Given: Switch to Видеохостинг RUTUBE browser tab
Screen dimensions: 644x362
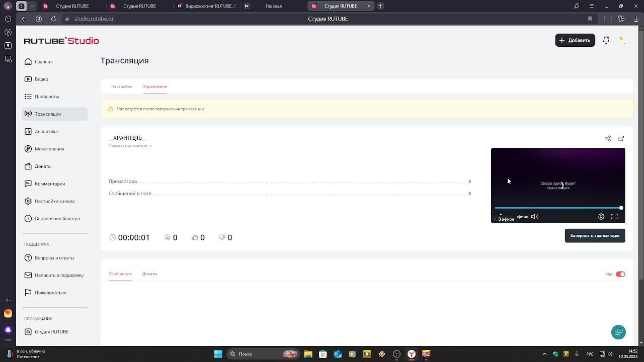Looking at the screenshot, I should [207, 6].
